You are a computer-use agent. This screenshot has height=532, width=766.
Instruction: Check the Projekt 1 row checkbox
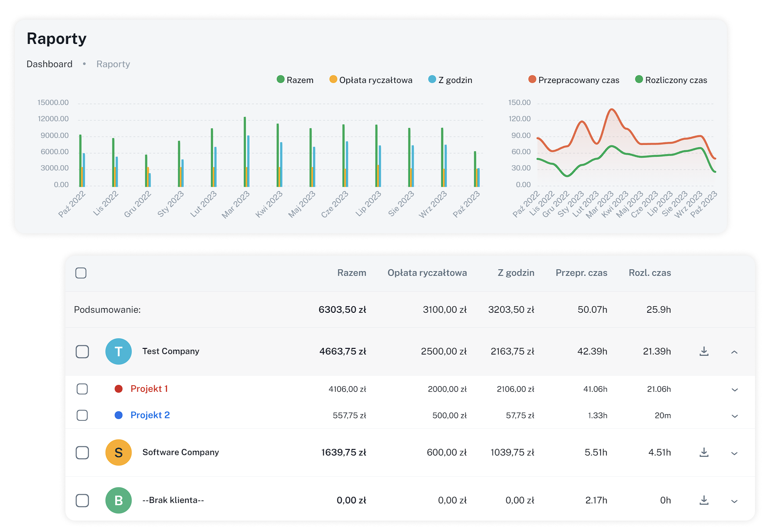(82, 389)
